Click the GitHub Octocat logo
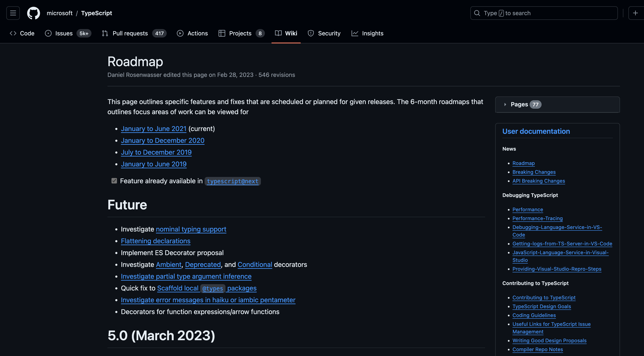 (34, 13)
